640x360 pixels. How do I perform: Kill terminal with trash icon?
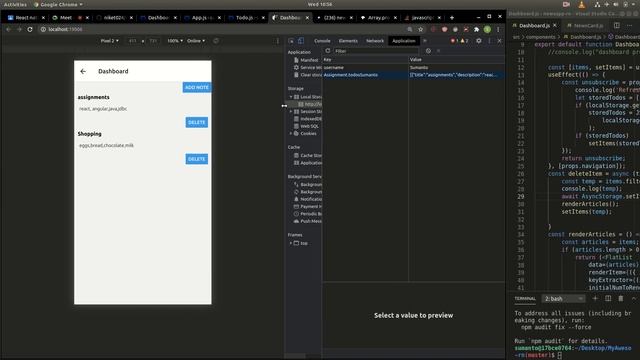[621, 299]
